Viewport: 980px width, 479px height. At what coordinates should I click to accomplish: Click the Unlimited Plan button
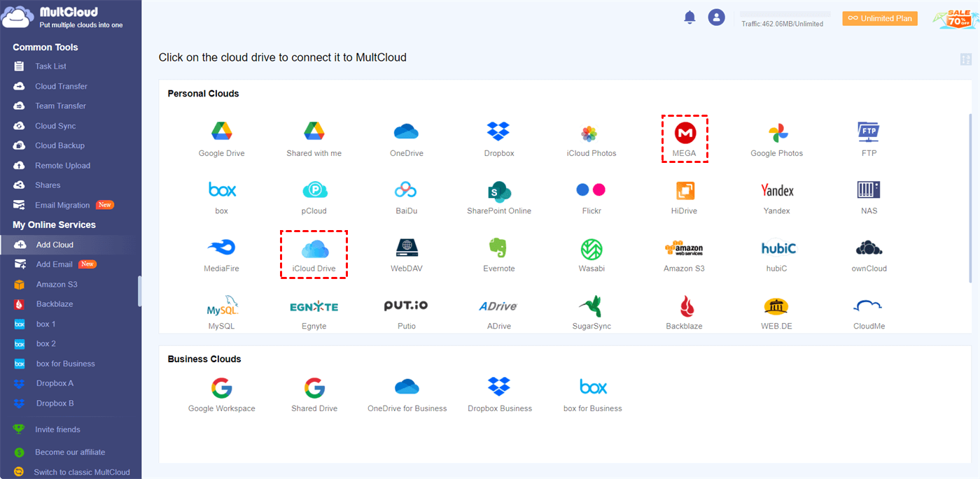click(880, 18)
